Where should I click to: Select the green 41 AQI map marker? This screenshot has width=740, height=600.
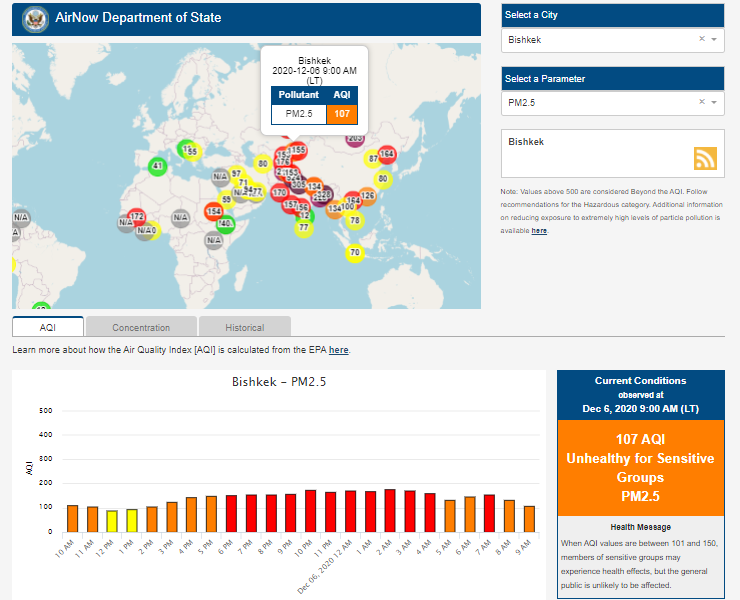[x=157, y=165]
